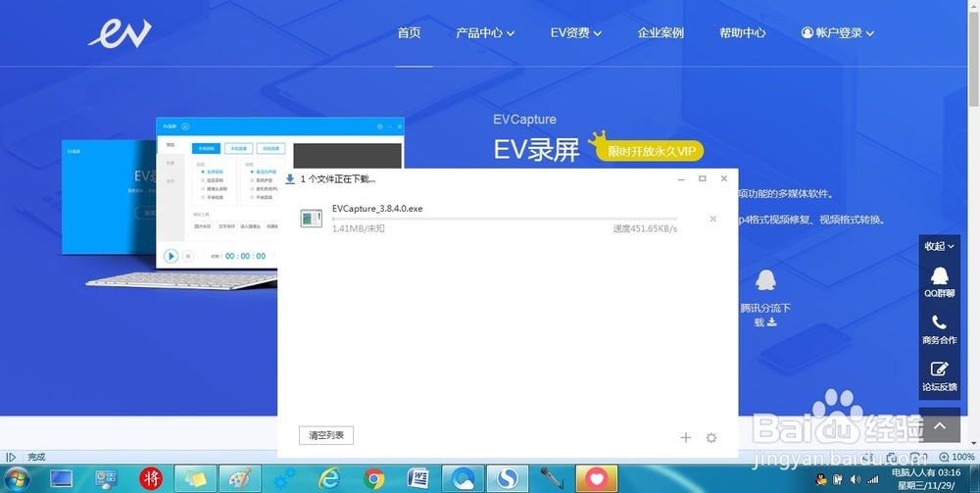Collapse the side panel with 收起
The image size is (980, 493).
[940, 246]
